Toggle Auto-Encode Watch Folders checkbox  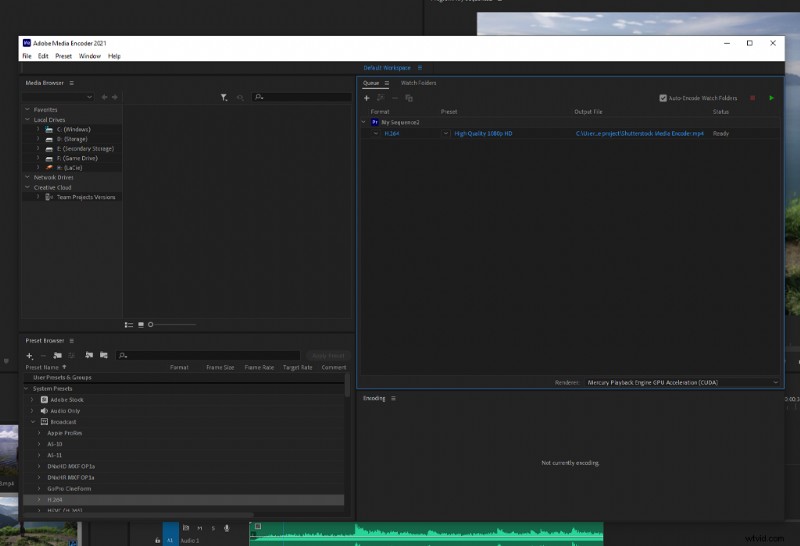click(x=663, y=98)
